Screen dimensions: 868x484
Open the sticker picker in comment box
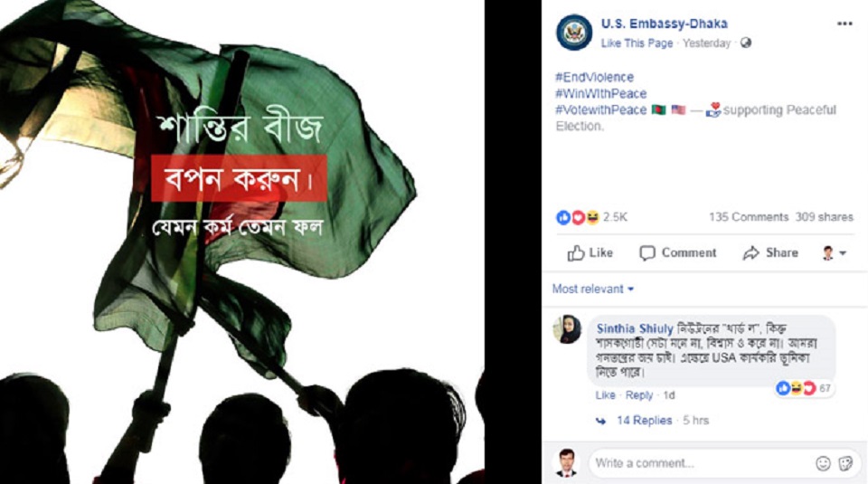pos(845,463)
